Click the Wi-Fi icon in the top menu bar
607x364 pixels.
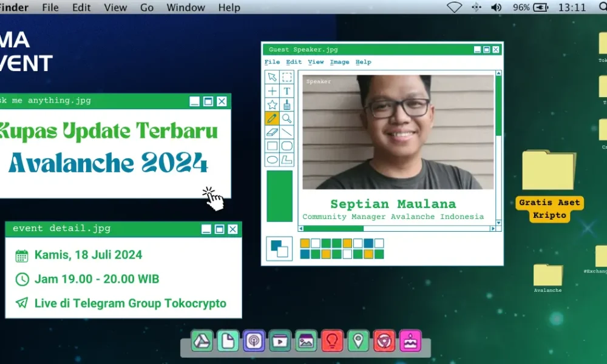click(455, 7)
